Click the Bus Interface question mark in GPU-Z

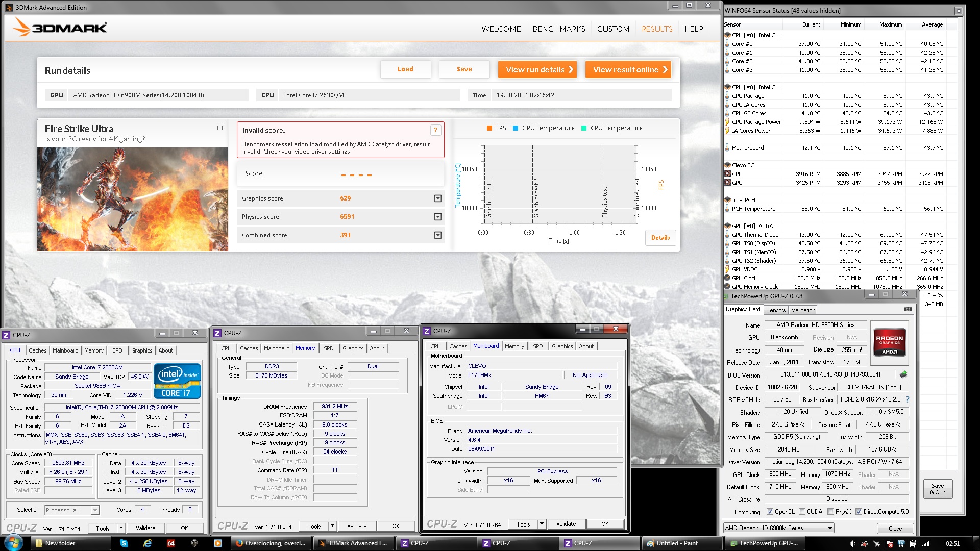point(907,399)
